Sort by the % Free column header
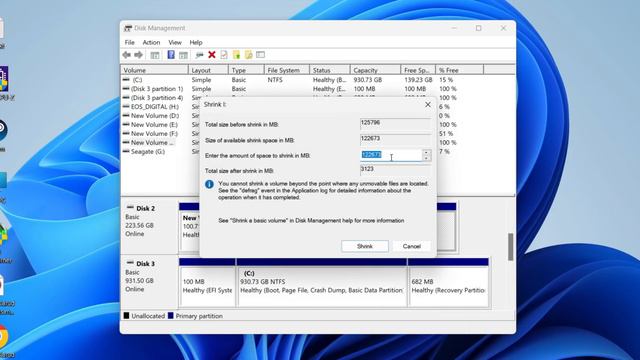Viewport: 640px width, 360px height. pyautogui.click(x=460, y=70)
